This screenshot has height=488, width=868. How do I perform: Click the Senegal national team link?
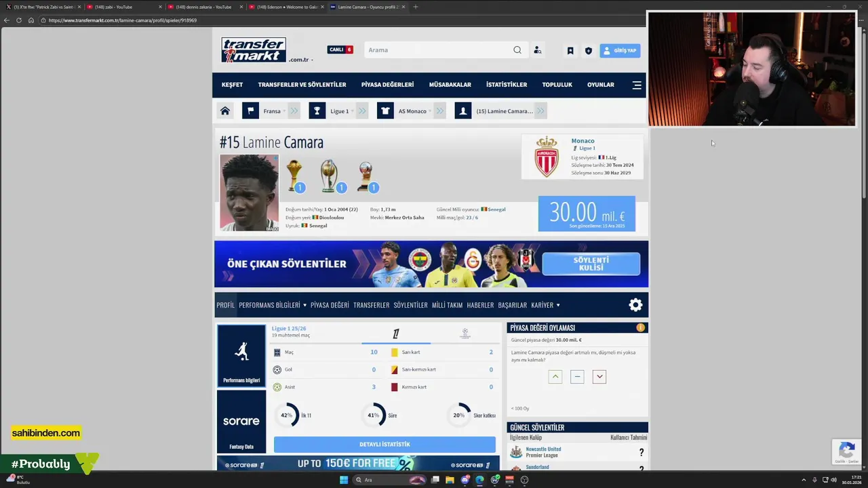tap(496, 209)
